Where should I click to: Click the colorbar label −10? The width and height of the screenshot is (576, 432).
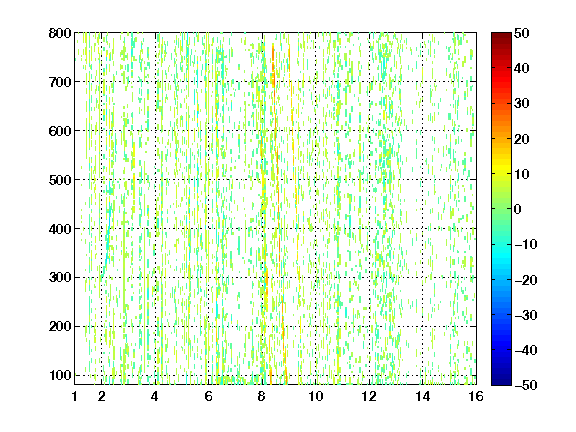[x=526, y=244]
